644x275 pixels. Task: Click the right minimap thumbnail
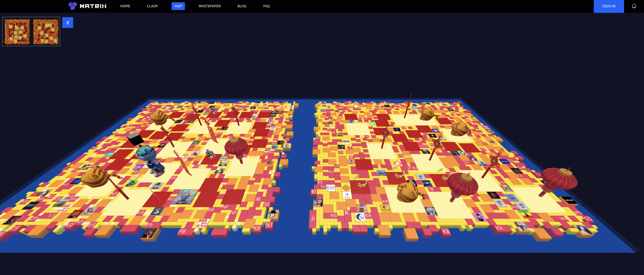[46, 32]
